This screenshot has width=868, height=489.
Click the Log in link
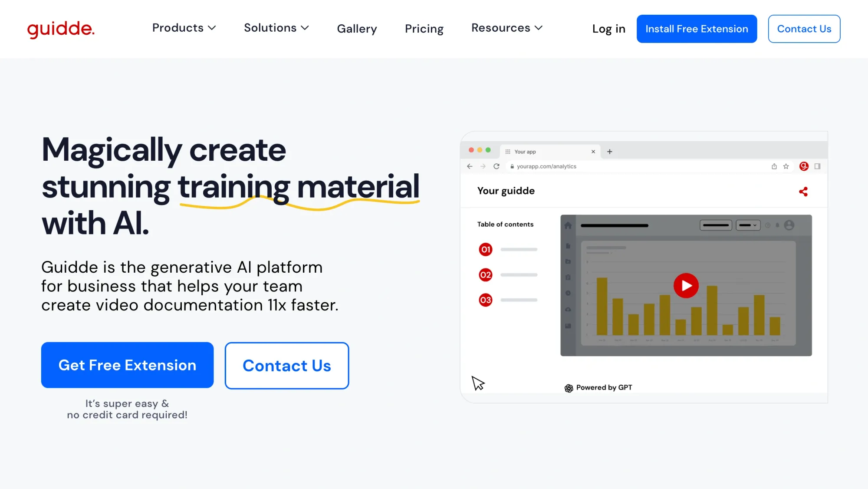[x=608, y=29]
